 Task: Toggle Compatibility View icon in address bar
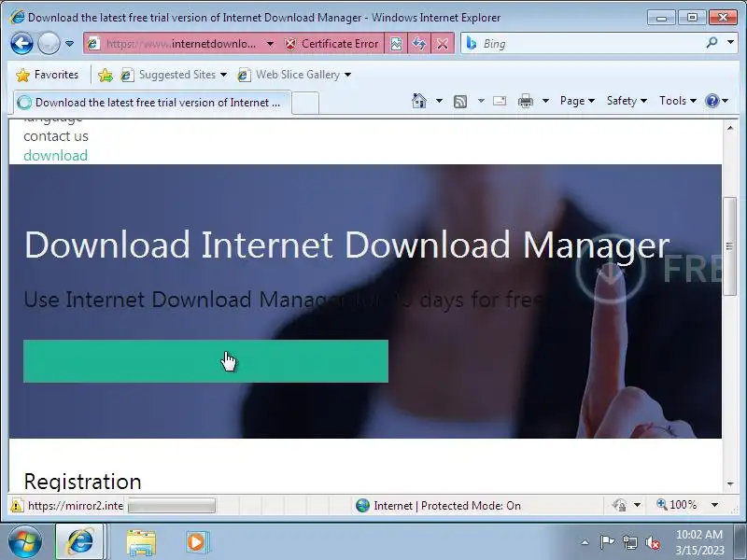coord(396,44)
